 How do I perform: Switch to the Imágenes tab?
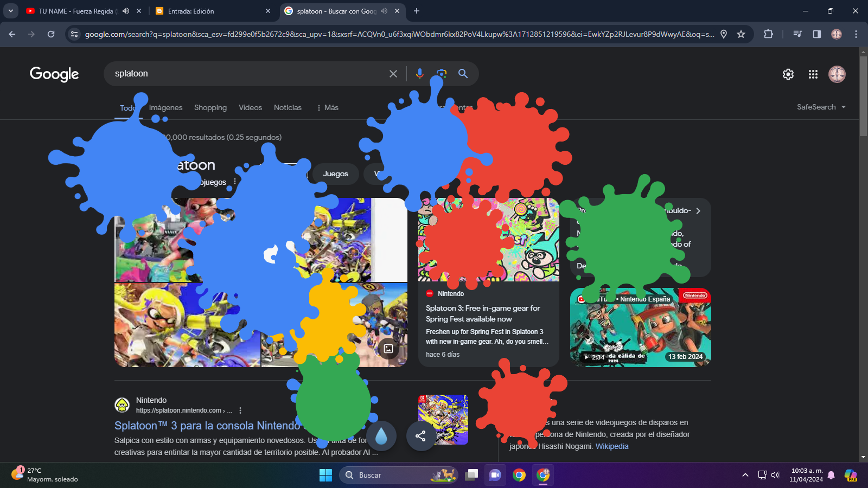(x=165, y=107)
